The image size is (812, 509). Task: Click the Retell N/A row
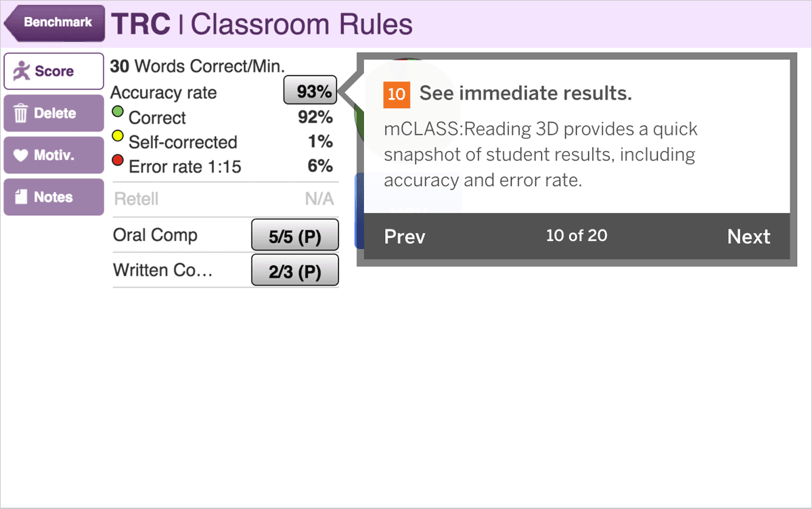click(224, 200)
